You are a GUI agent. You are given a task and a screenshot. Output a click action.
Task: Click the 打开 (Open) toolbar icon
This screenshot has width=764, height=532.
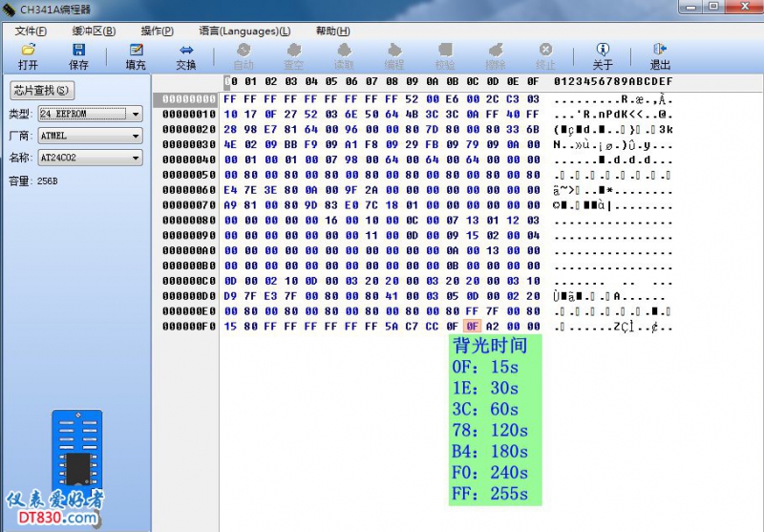(x=28, y=50)
